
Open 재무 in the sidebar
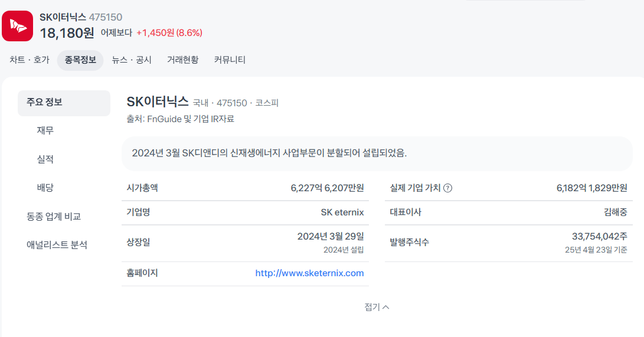click(x=45, y=130)
